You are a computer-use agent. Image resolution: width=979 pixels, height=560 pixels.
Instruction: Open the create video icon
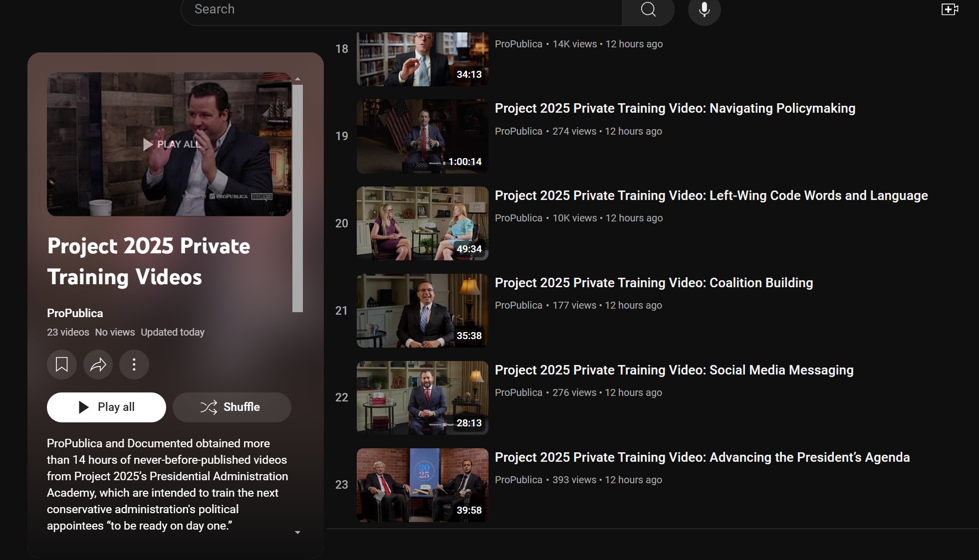[950, 9]
